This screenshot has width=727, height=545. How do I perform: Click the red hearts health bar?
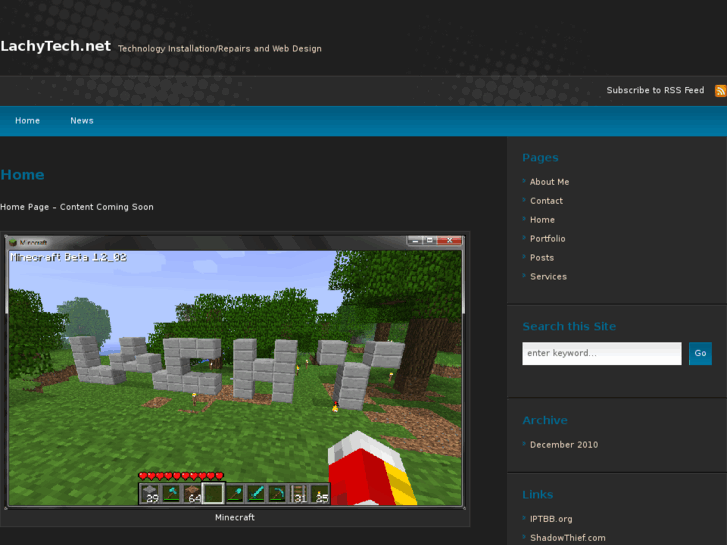[x=181, y=476]
